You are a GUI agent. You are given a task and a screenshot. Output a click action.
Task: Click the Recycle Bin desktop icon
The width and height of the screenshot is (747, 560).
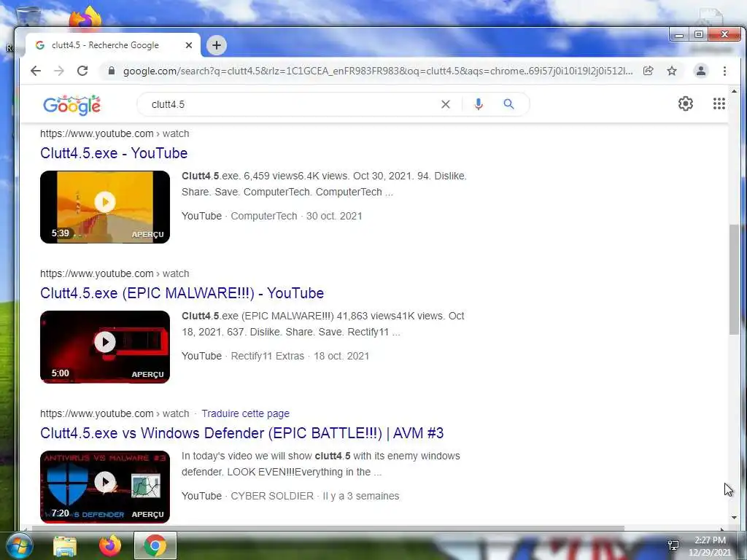28,17
